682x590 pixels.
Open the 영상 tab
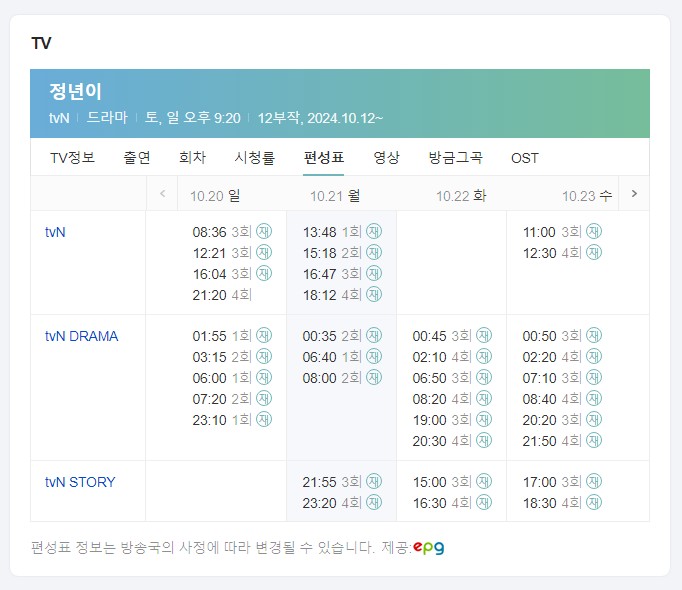click(x=386, y=158)
